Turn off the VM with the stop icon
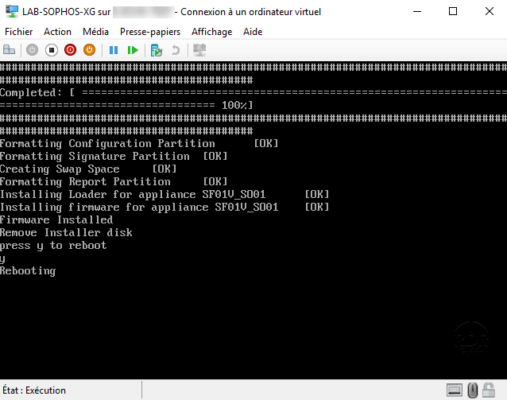 click(x=51, y=50)
